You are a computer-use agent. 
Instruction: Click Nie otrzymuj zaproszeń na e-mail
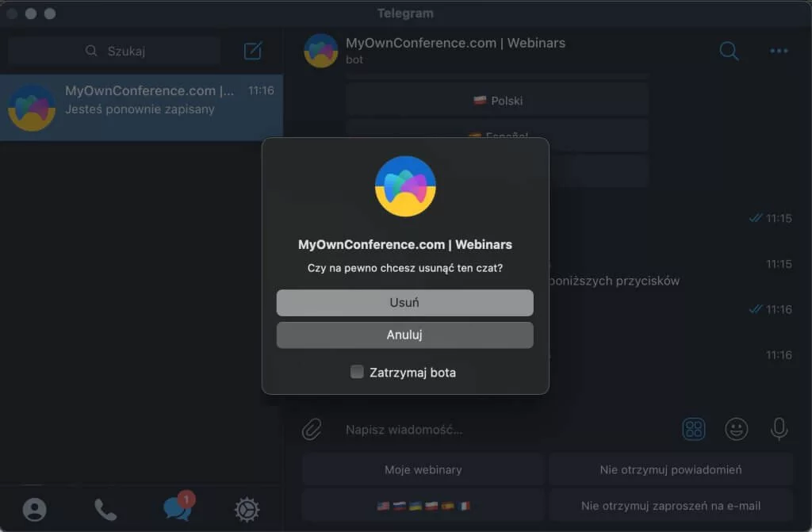click(x=671, y=506)
